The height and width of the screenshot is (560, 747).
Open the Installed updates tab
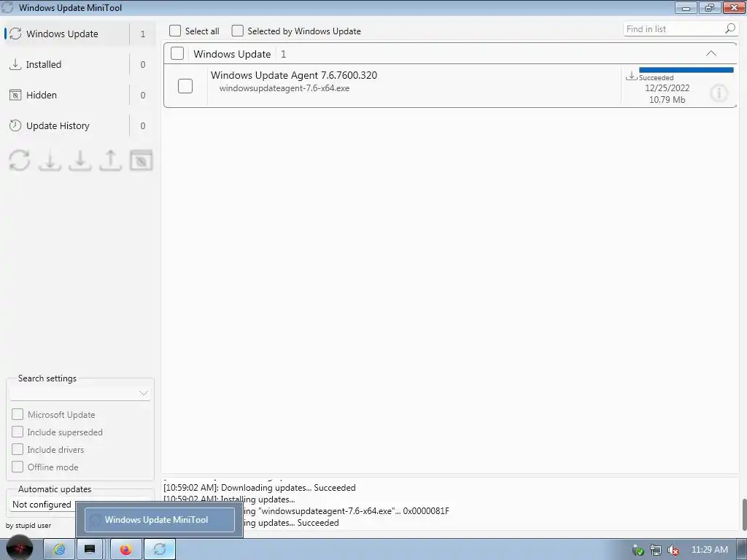pyautogui.click(x=80, y=64)
